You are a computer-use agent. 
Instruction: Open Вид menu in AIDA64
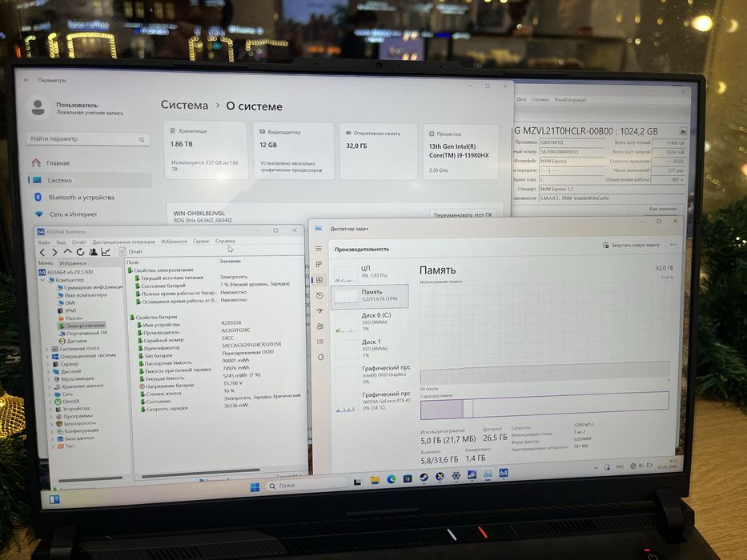click(61, 242)
